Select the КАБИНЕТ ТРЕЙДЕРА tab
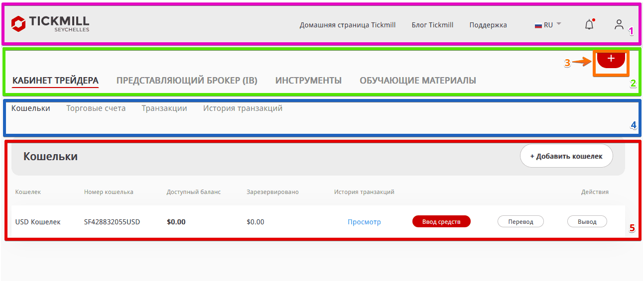 tap(55, 80)
